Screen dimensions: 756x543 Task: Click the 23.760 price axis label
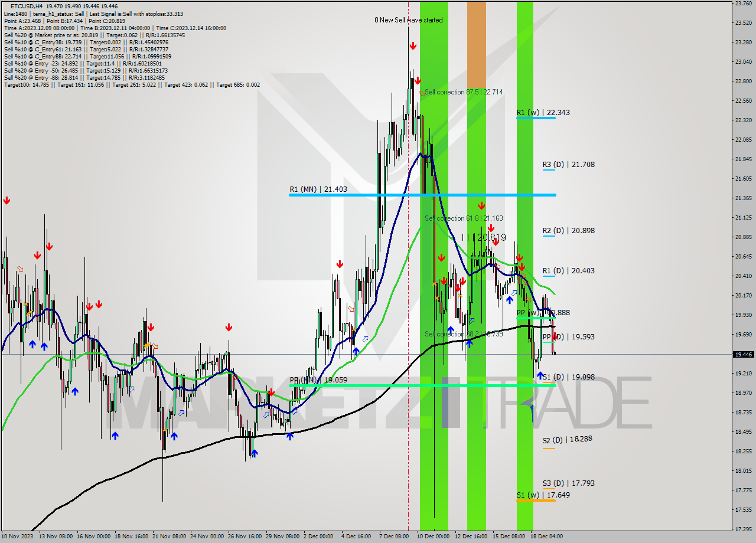742,3
